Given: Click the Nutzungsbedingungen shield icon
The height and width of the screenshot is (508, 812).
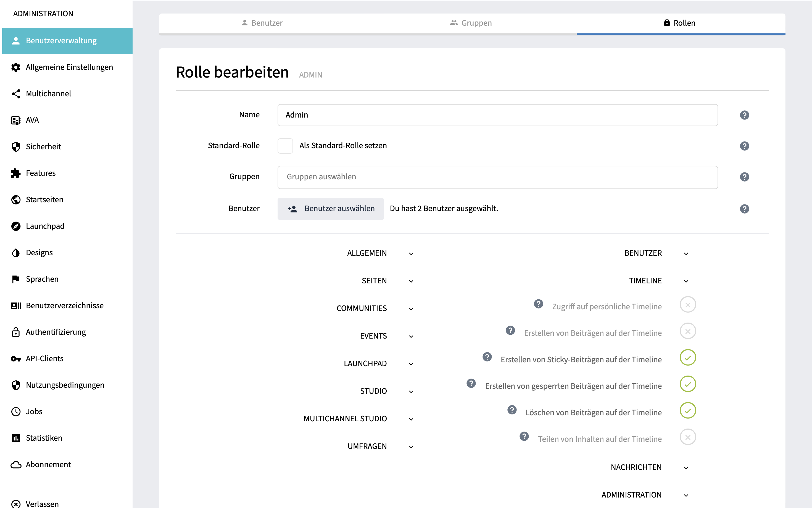Looking at the screenshot, I should 16,385.
